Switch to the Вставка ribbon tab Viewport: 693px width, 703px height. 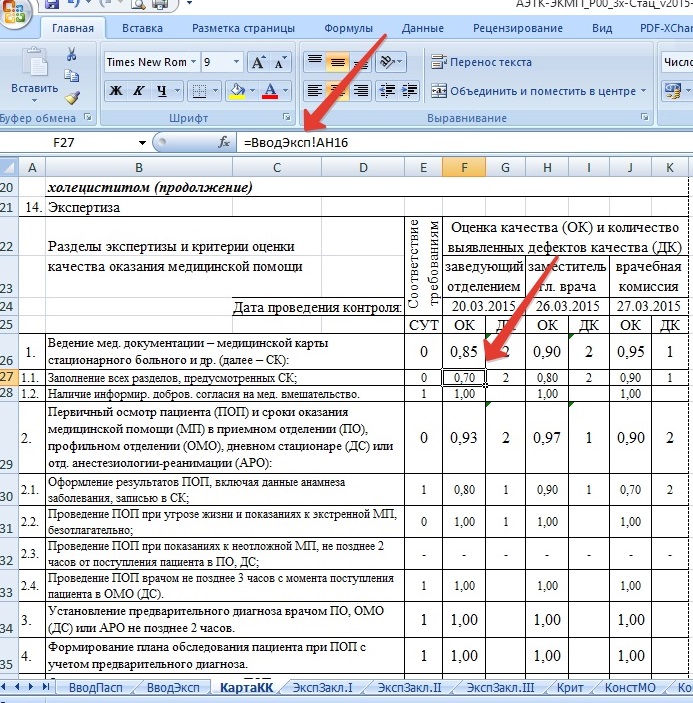tap(142, 28)
